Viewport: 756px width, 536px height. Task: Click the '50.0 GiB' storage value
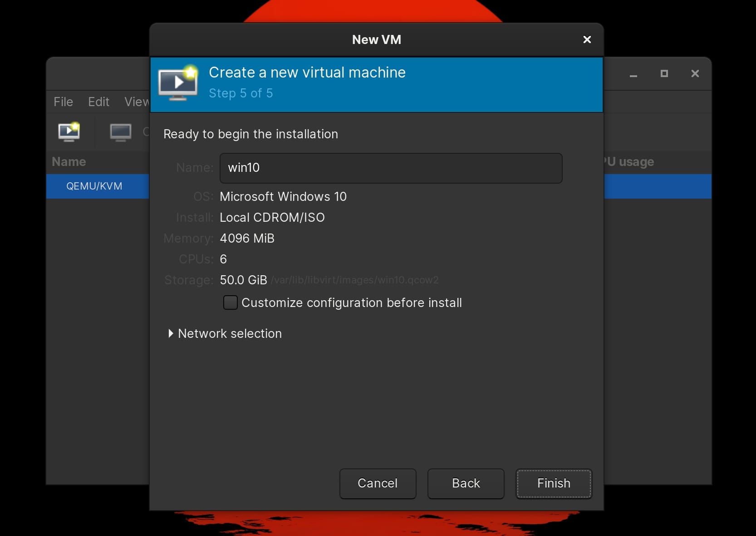click(x=243, y=280)
